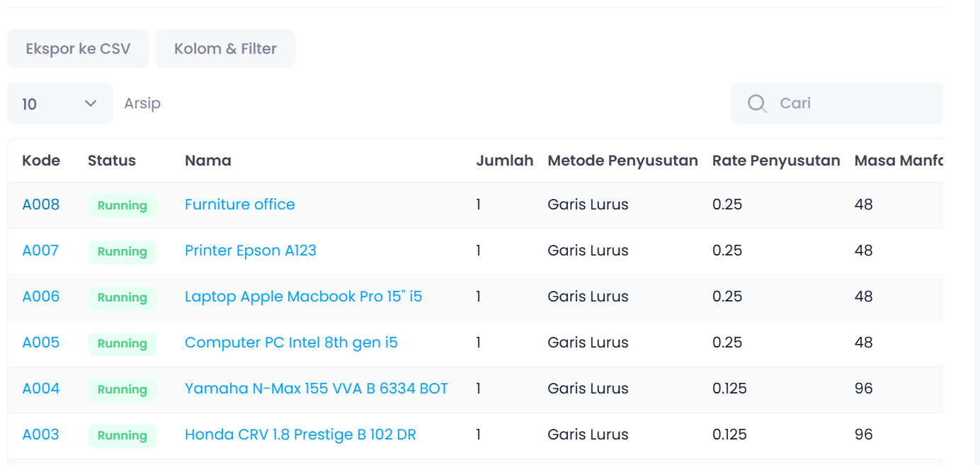This screenshot has height=465, width=980.
Task: Open the Kolom & Filter options
Action: pyautogui.click(x=225, y=49)
